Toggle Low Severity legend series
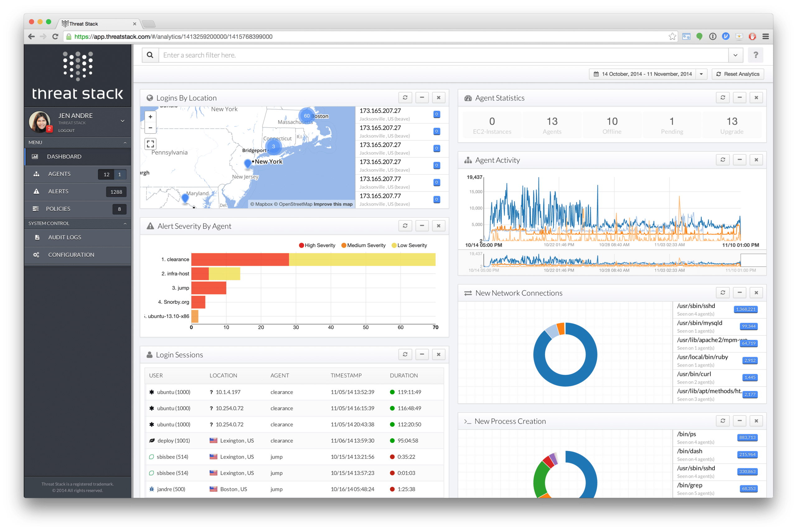Screen dimensions: 797x532 point(409,245)
